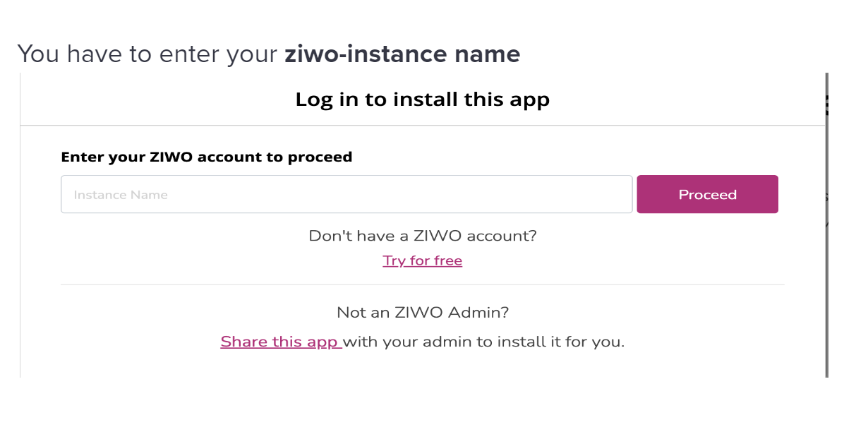
Task: Open the Try for free link
Action: point(422,260)
